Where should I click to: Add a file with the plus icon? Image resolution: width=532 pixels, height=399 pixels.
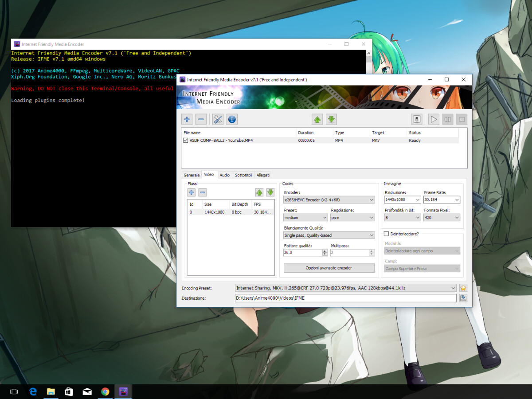point(187,119)
